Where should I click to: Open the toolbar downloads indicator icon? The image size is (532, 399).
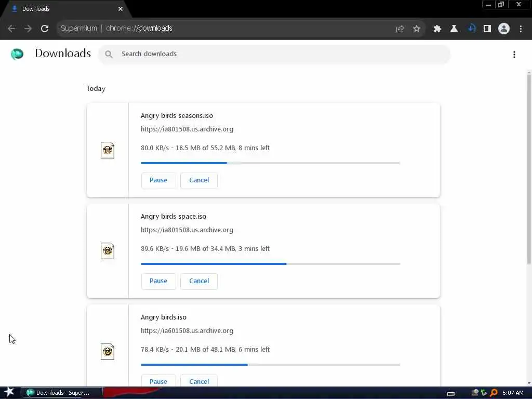(471, 29)
